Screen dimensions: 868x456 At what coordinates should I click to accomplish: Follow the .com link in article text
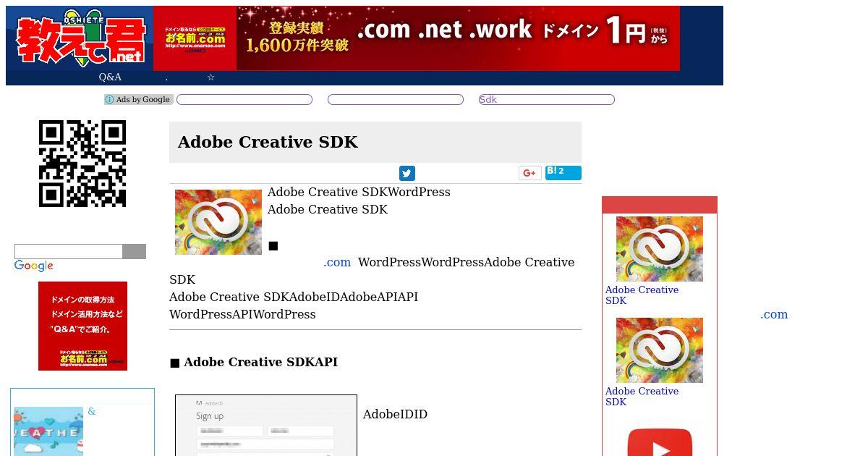coord(337,262)
